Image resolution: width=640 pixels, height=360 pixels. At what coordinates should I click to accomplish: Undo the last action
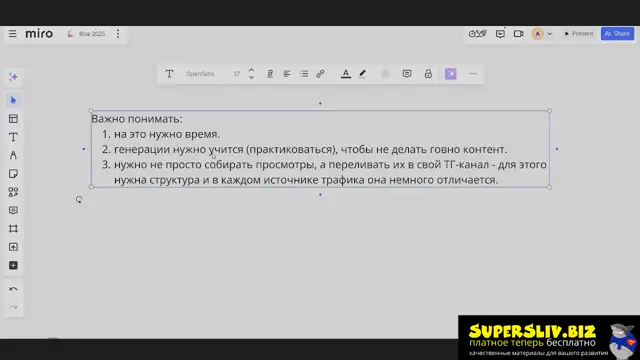coord(13,289)
